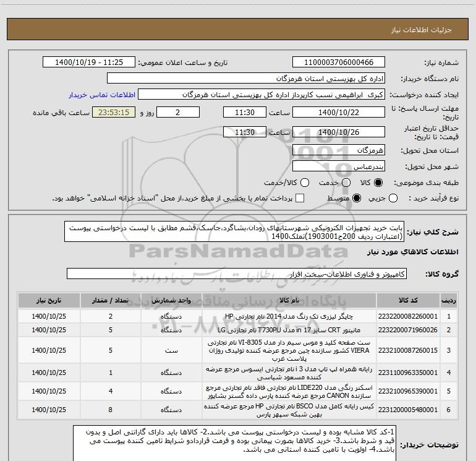Click quantity 4 in the scanner row
The width and height of the screenshot is (476, 461).
point(111,391)
